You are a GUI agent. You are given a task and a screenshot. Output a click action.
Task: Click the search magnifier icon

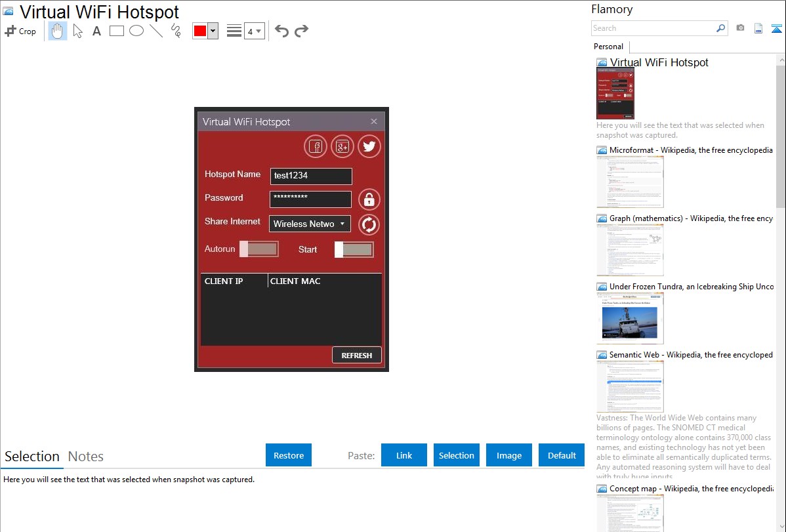(721, 28)
